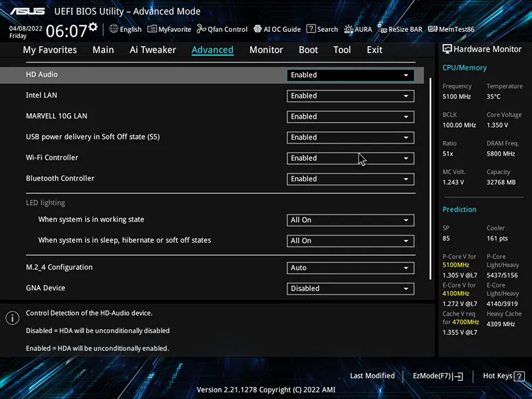Screen dimensions: 532x399
Task: Expand the Intel LAN dropdown
Action: (x=350, y=96)
